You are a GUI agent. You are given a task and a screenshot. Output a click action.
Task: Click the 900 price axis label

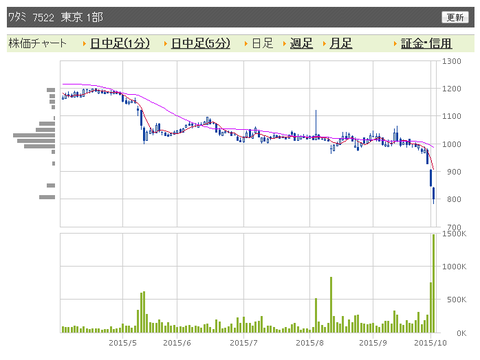click(x=454, y=172)
